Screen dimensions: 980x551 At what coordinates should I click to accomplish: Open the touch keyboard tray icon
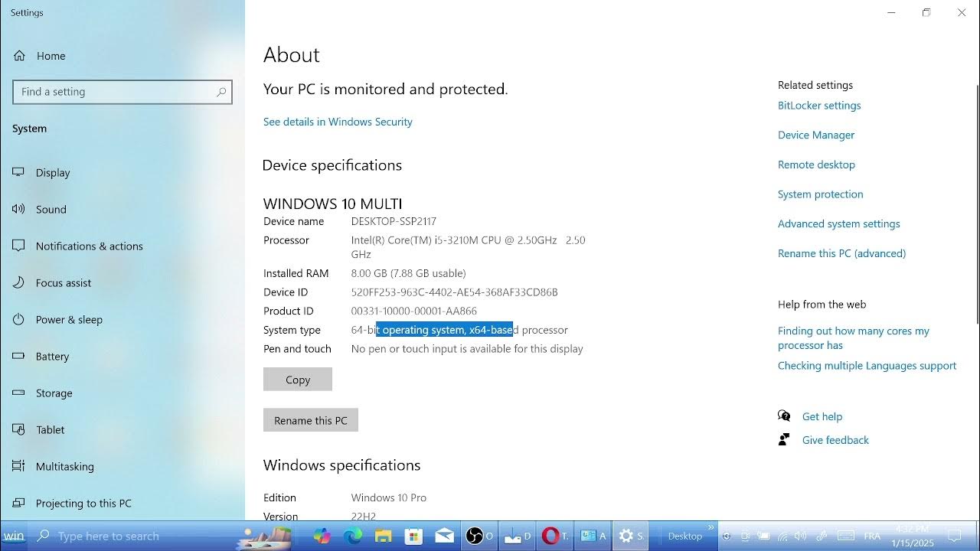(x=845, y=536)
